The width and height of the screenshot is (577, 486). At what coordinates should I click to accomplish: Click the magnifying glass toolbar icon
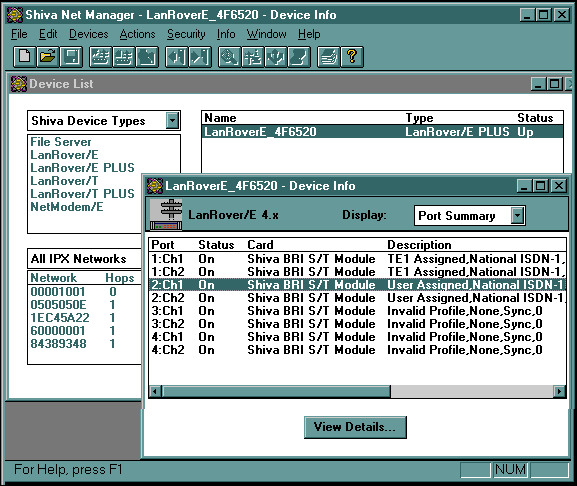click(230, 57)
